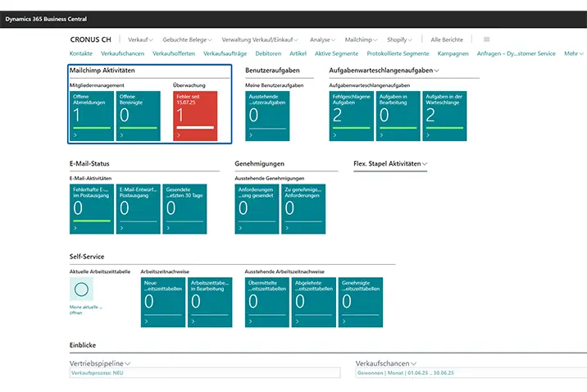Open Kampagnen
Screen dimensions: 587x392
click(x=453, y=53)
